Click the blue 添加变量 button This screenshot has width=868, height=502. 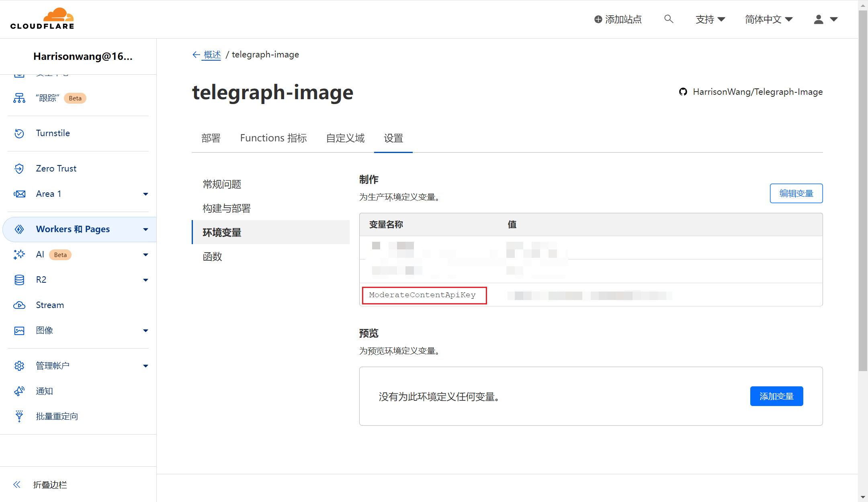776,396
